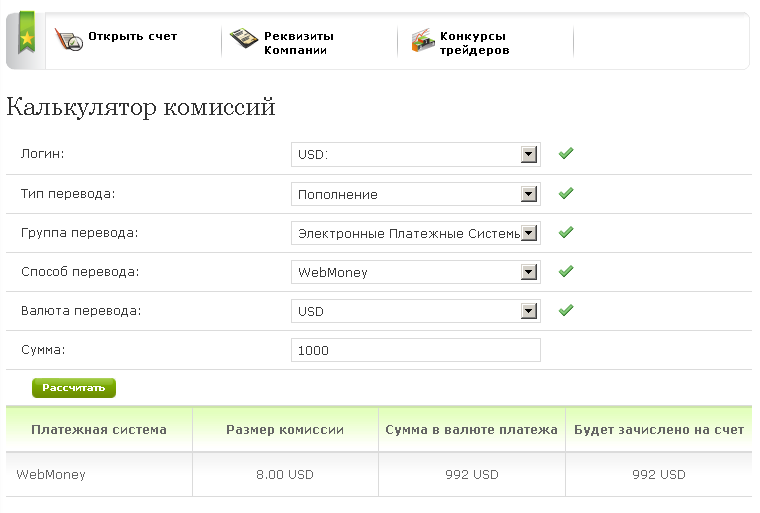Open Конкурсы трейдеров menu item
The image size is (760, 513).
click(x=474, y=42)
